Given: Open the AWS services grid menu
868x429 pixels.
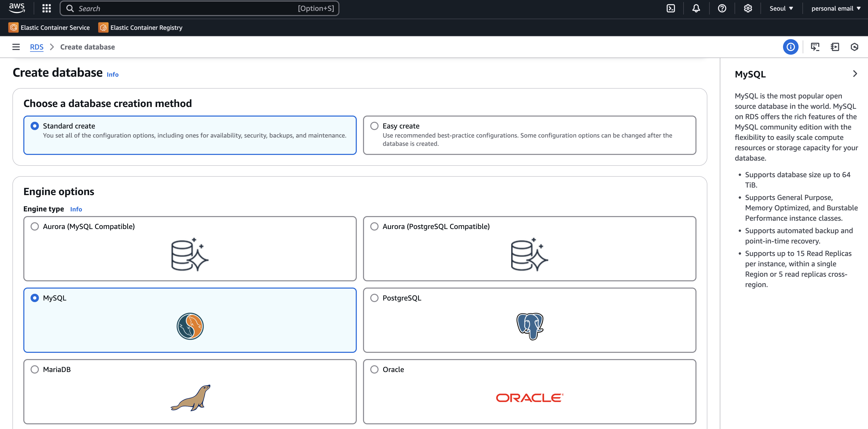Looking at the screenshot, I should pos(46,9).
